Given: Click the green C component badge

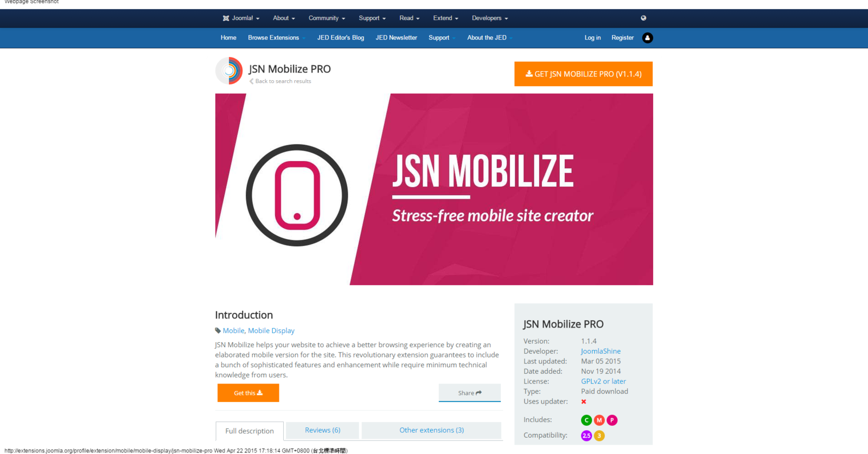Looking at the screenshot, I should click(586, 420).
